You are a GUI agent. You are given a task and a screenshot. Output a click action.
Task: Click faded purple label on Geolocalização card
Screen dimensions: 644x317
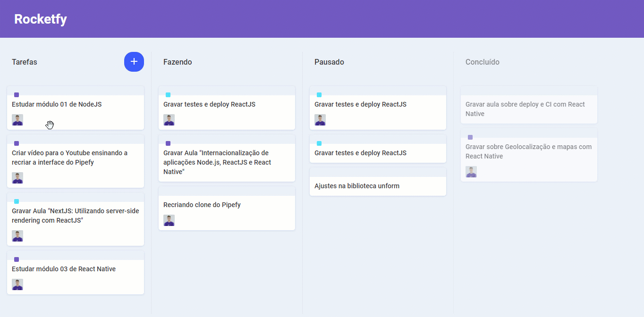pos(470,137)
